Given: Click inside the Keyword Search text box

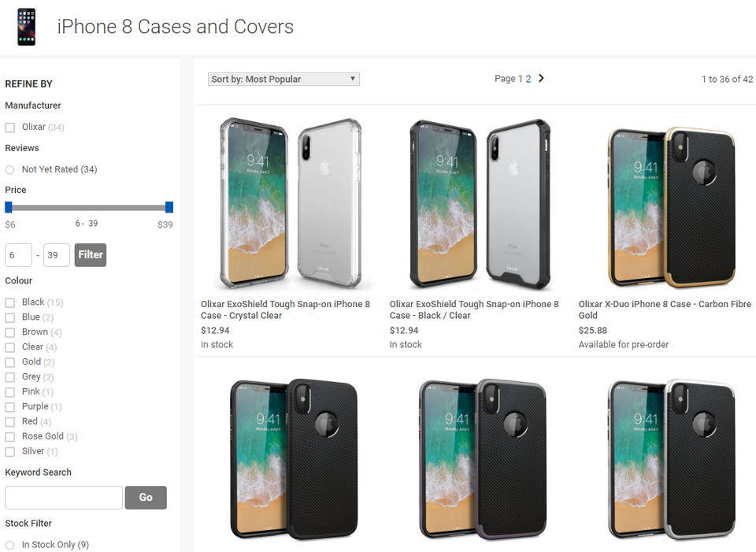Looking at the screenshot, I should [63, 497].
